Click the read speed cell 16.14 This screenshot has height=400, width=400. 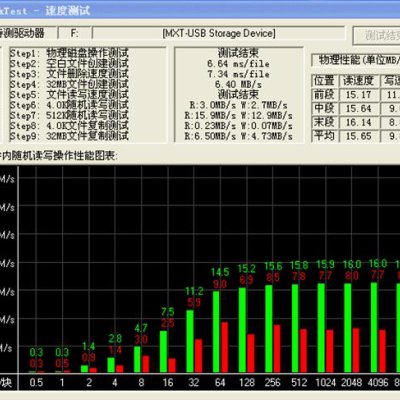coord(358,122)
